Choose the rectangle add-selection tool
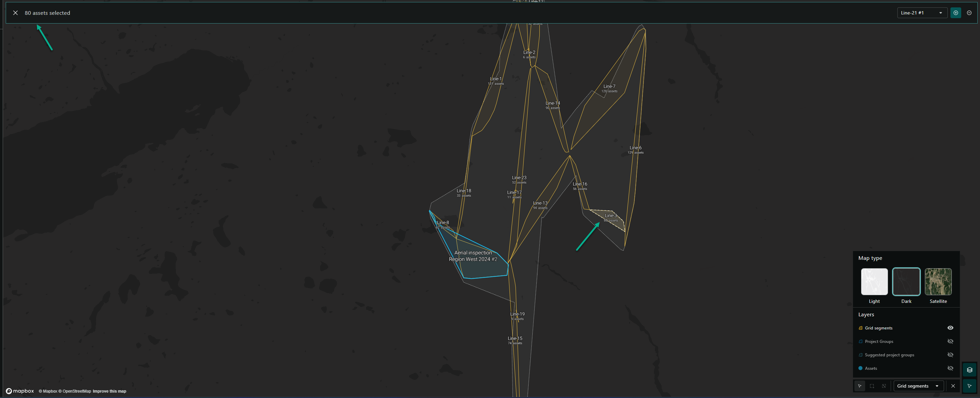 tap(872, 386)
